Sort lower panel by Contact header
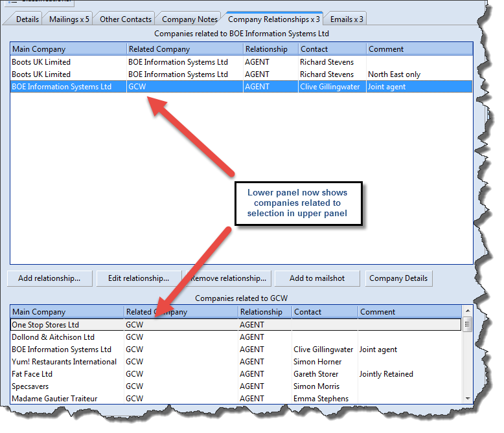The width and height of the screenshot is (504, 433). point(325,312)
